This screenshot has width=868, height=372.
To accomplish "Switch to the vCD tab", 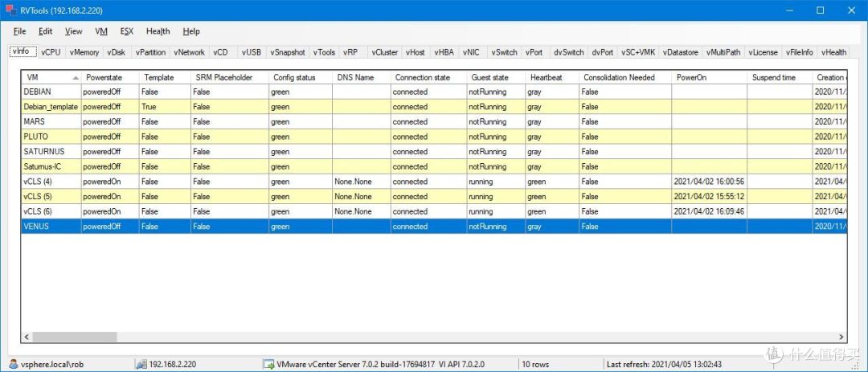I will click(220, 52).
